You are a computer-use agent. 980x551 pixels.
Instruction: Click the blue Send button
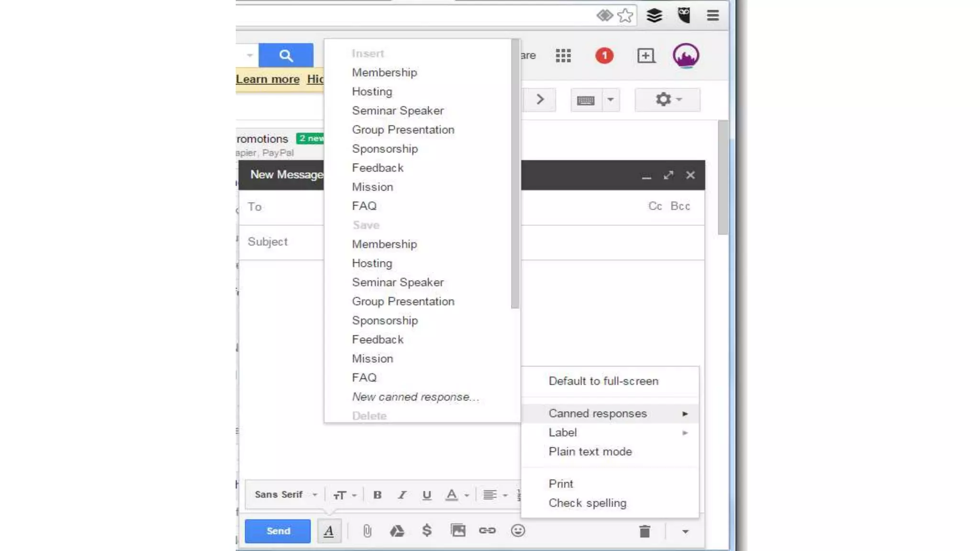click(x=278, y=531)
